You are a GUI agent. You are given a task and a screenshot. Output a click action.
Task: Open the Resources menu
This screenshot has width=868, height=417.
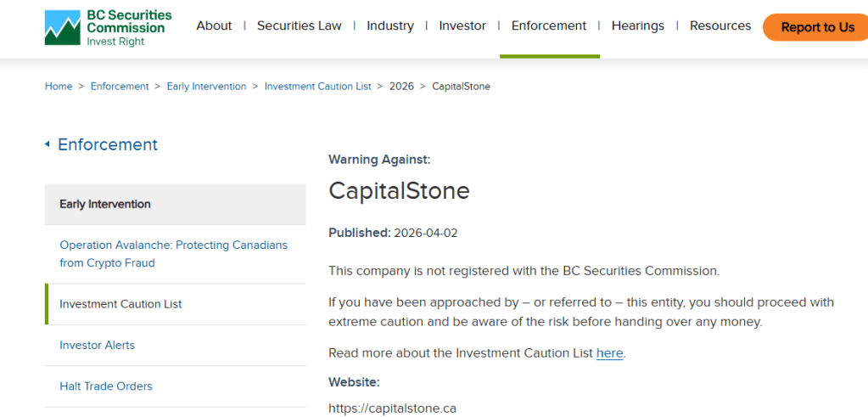point(720,25)
